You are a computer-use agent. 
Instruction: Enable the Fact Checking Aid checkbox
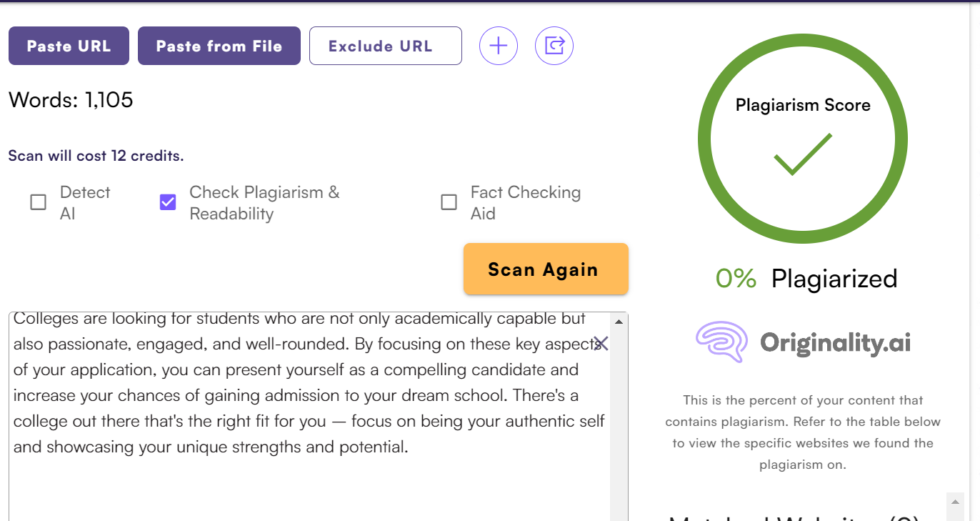449,202
